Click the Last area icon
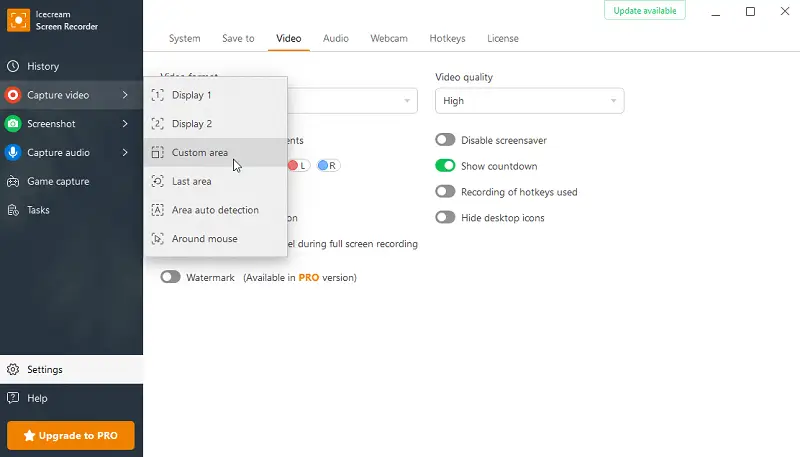 coord(158,181)
